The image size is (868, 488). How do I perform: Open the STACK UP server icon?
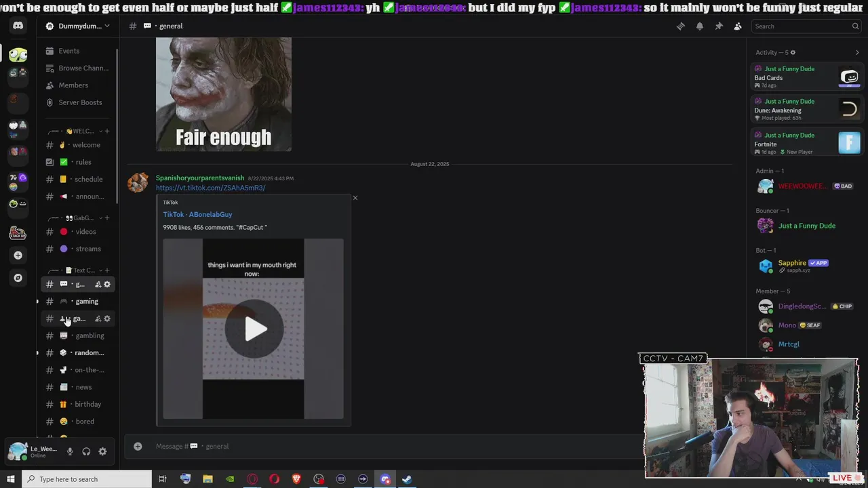tap(18, 233)
